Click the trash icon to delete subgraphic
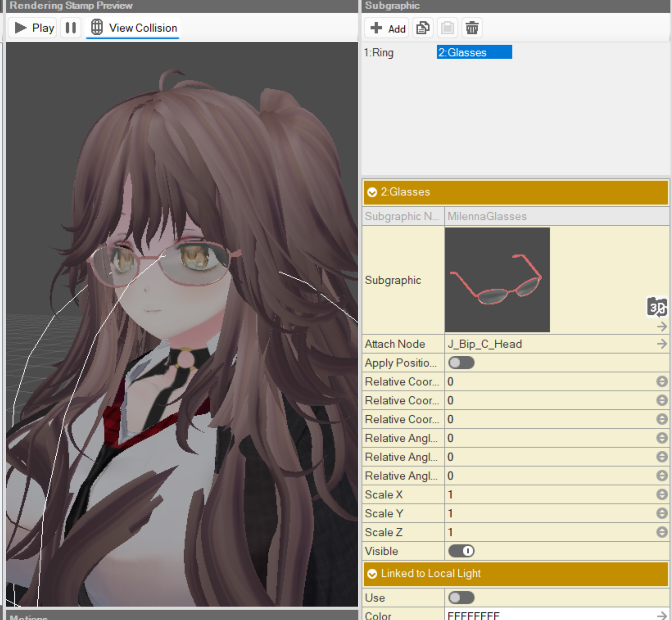The width and height of the screenshot is (672, 620). point(471,28)
